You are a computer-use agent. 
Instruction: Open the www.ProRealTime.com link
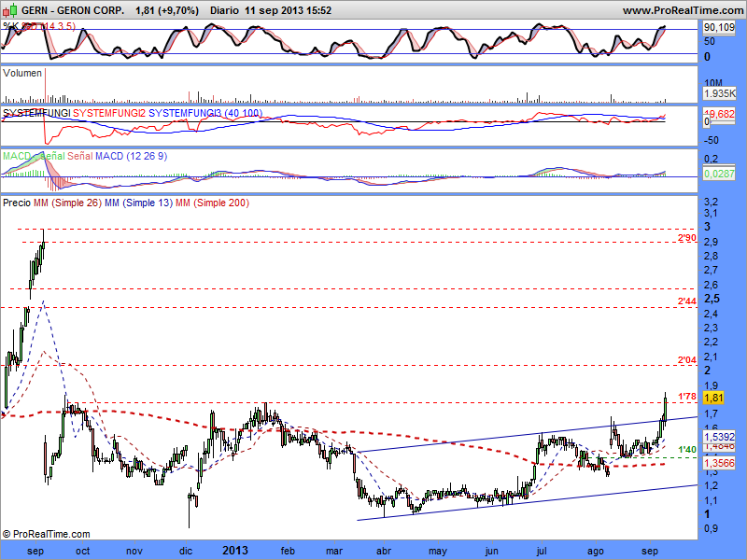[x=684, y=10]
